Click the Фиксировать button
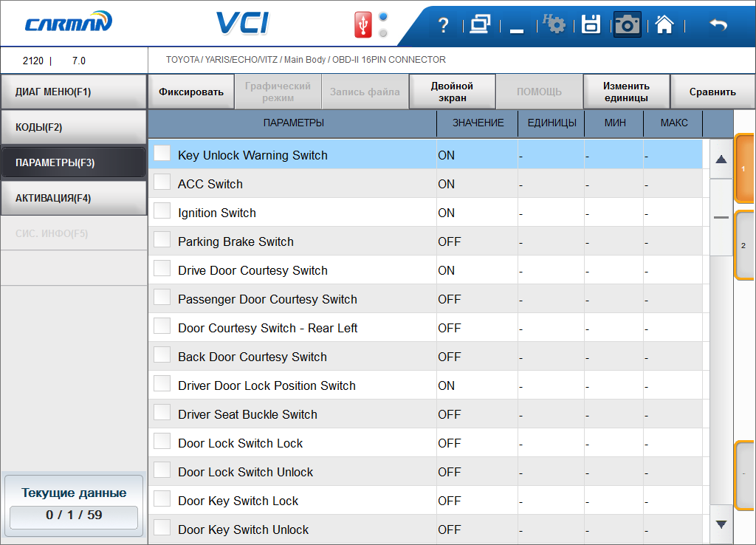 191,92
